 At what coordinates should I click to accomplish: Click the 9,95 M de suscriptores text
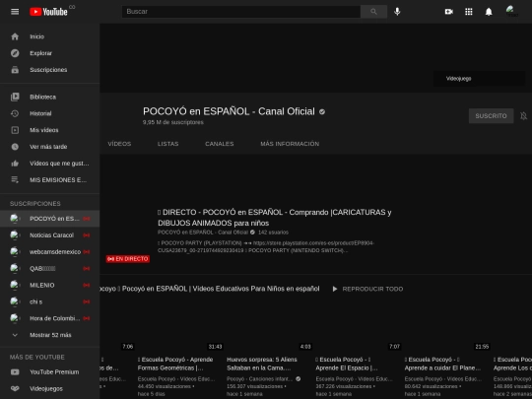(173, 122)
